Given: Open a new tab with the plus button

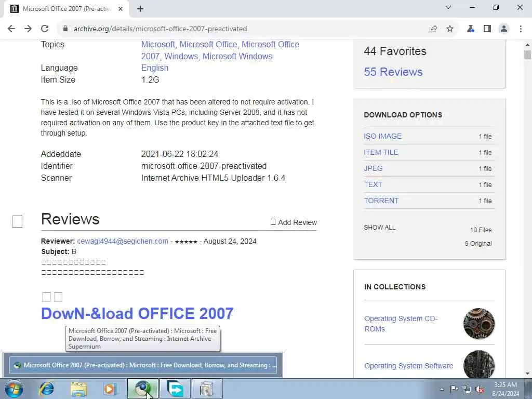Looking at the screenshot, I should click(140, 9).
